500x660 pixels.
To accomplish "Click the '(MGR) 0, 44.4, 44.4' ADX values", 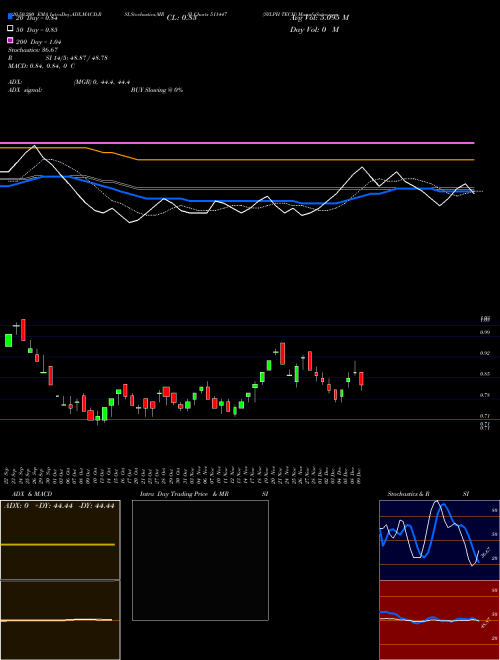I will pyautogui.click(x=102, y=82).
